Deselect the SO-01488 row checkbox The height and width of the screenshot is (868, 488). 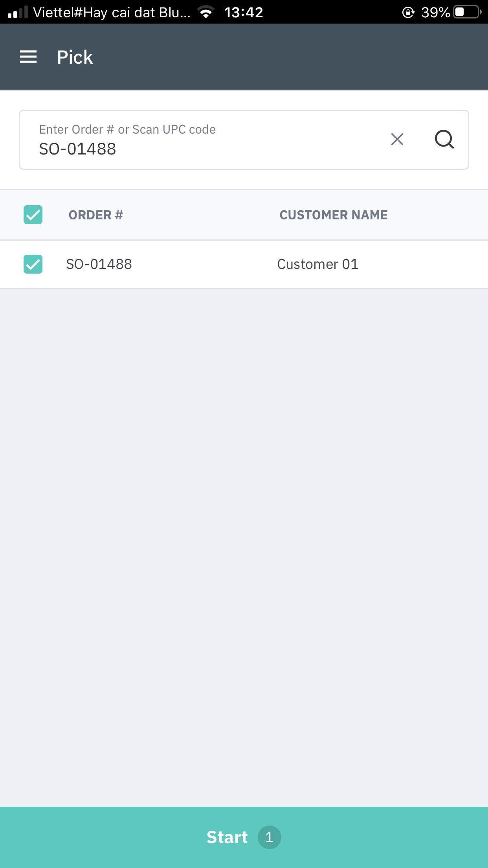tap(33, 264)
